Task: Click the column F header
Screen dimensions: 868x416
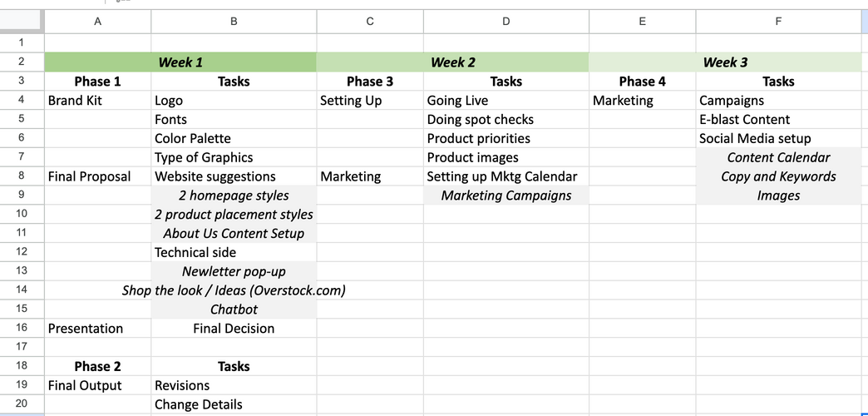Action: pos(778,22)
